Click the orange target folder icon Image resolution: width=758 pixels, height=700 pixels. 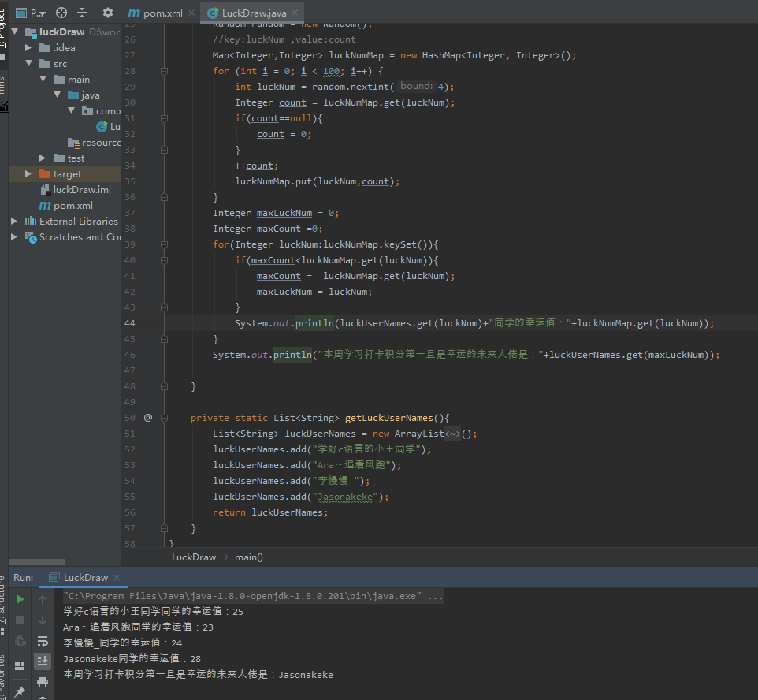tap(45, 173)
